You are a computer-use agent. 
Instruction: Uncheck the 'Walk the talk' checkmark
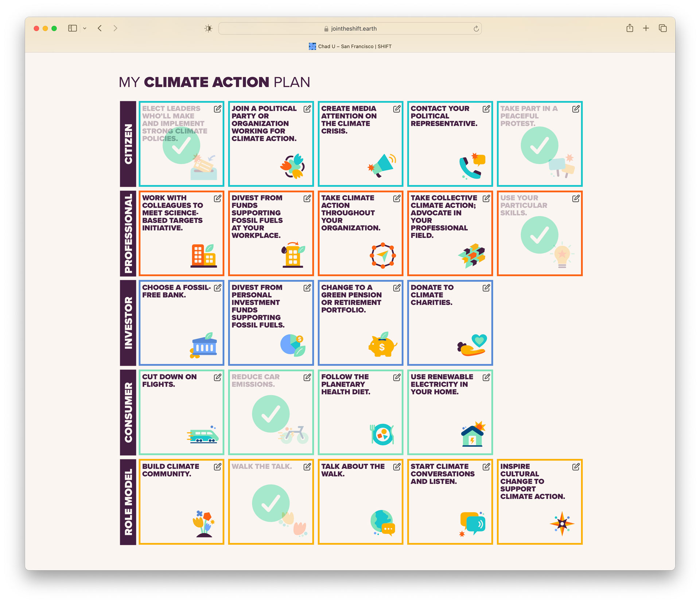(x=271, y=503)
